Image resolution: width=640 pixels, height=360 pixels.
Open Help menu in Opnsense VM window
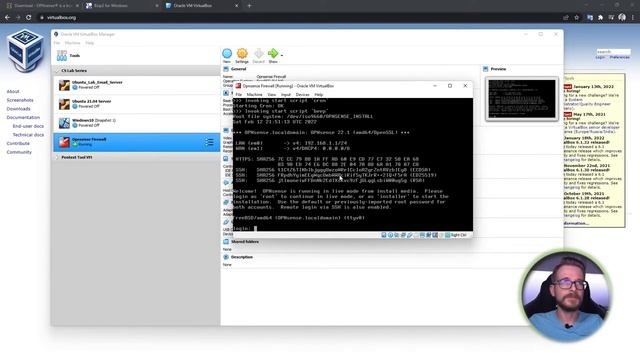click(x=319, y=94)
